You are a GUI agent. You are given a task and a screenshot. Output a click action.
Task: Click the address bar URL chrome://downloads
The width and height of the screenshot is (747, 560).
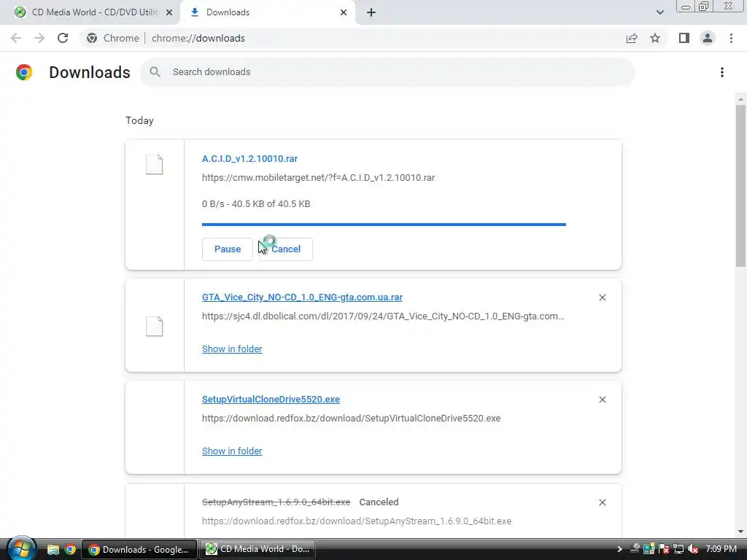click(x=198, y=38)
